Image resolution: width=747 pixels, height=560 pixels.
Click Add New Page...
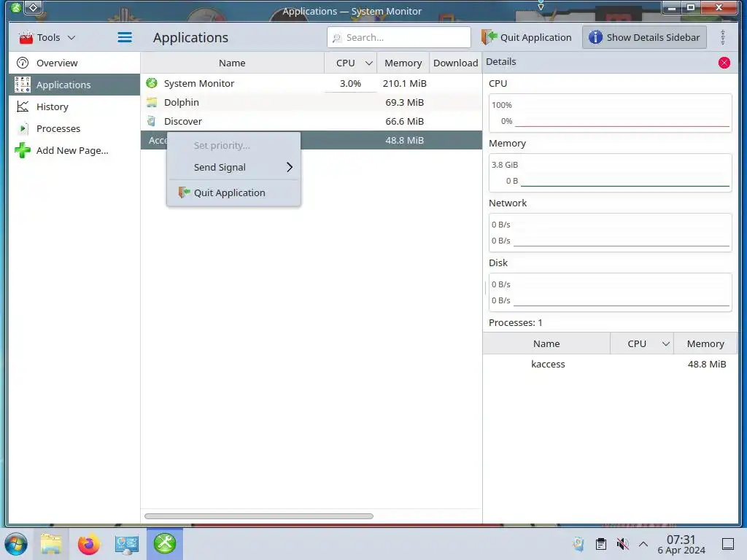(x=74, y=150)
